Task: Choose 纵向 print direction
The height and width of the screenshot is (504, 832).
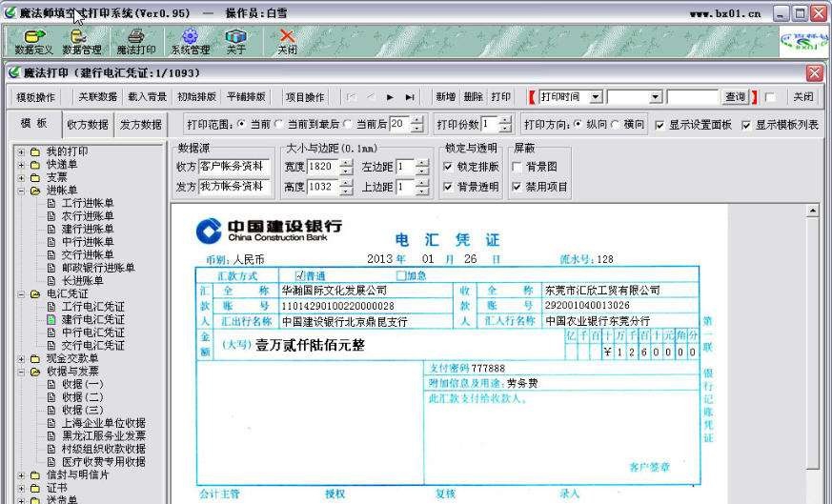Action: point(578,124)
